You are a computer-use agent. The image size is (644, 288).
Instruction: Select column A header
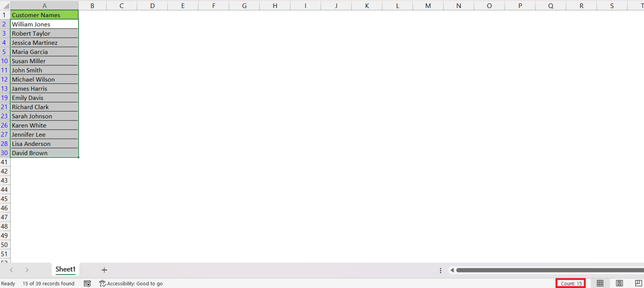coord(44,5)
